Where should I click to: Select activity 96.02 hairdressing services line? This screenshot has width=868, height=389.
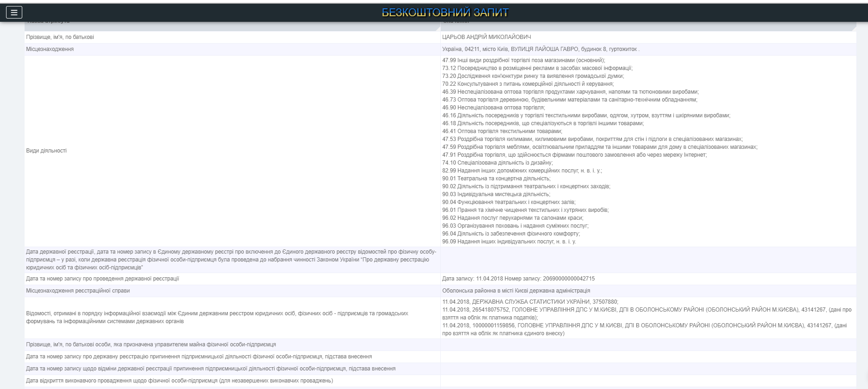tap(513, 218)
